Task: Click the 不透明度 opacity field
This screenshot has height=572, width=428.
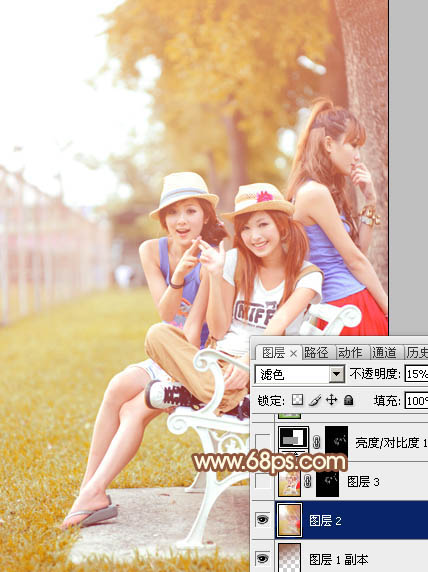Action: pyautogui.click(x=416, y=374)
